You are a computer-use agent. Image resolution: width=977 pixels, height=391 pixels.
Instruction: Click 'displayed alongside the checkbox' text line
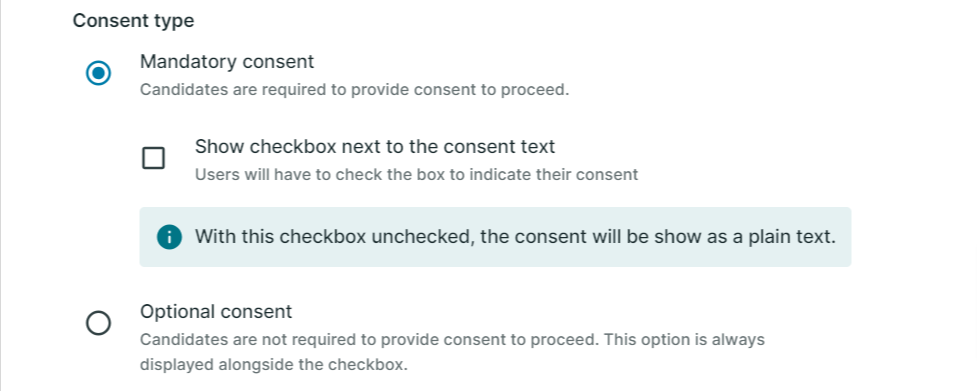click(x=274, y=365)
